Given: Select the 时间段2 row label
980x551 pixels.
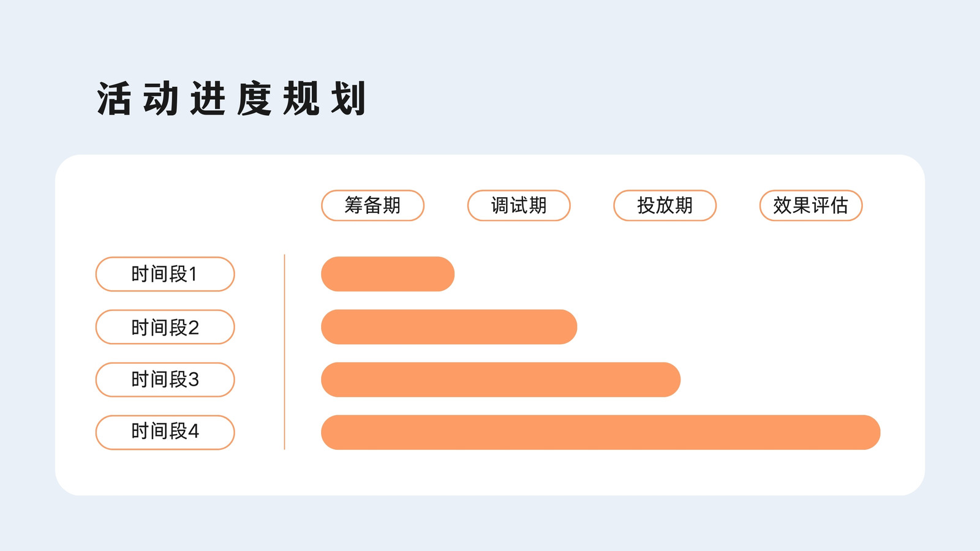Looking at the screenshot, I should point(165,327).
